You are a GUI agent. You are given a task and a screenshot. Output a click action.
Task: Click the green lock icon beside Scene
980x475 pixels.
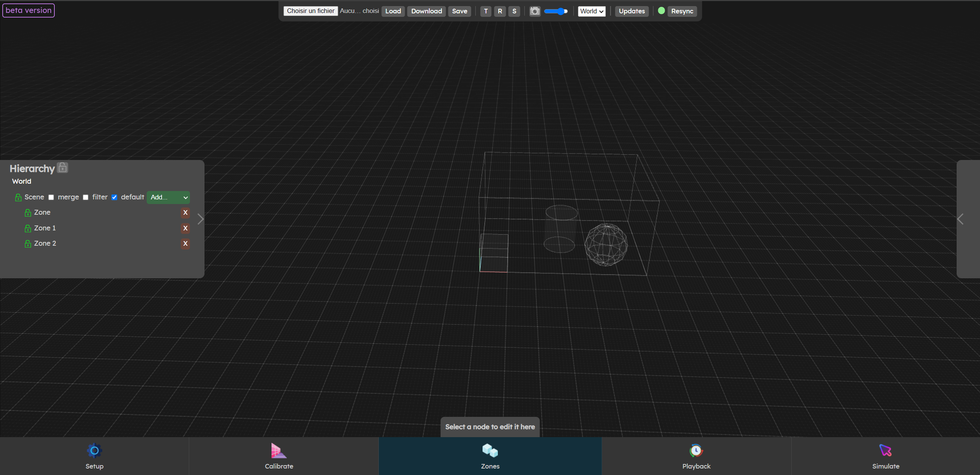18,198
